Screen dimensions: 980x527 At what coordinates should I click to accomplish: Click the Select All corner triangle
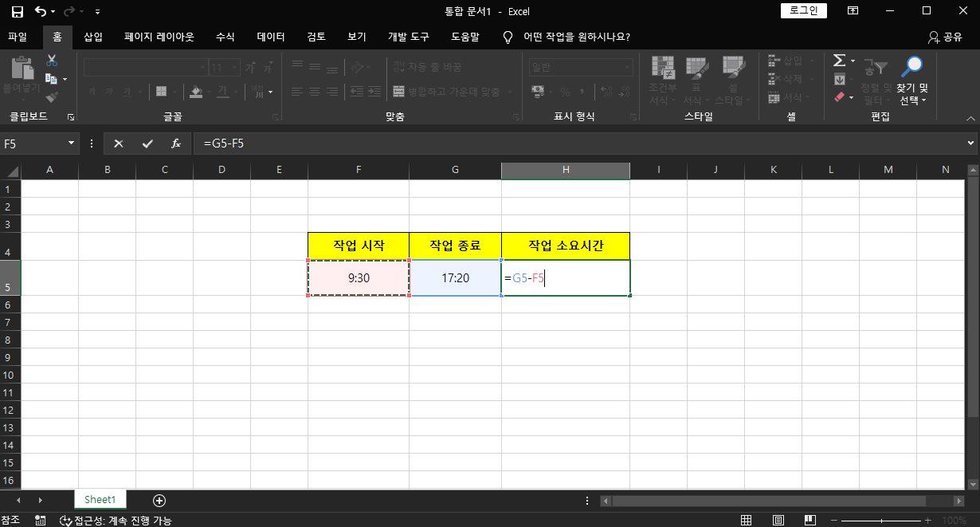(10, 171)
